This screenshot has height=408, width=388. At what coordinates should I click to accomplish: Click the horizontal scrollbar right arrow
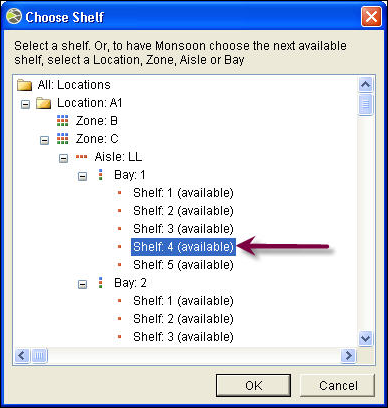349,355
